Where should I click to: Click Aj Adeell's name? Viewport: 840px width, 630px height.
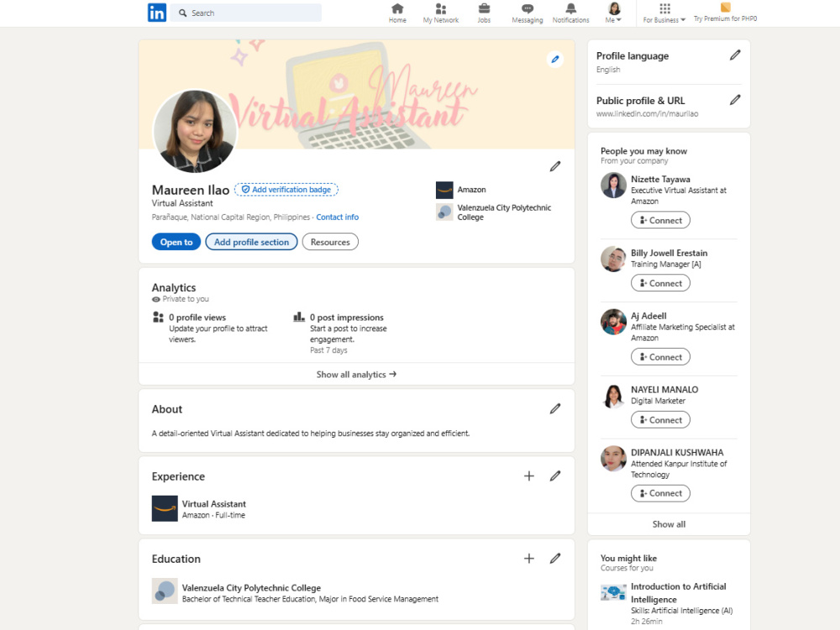click(648, 316)
